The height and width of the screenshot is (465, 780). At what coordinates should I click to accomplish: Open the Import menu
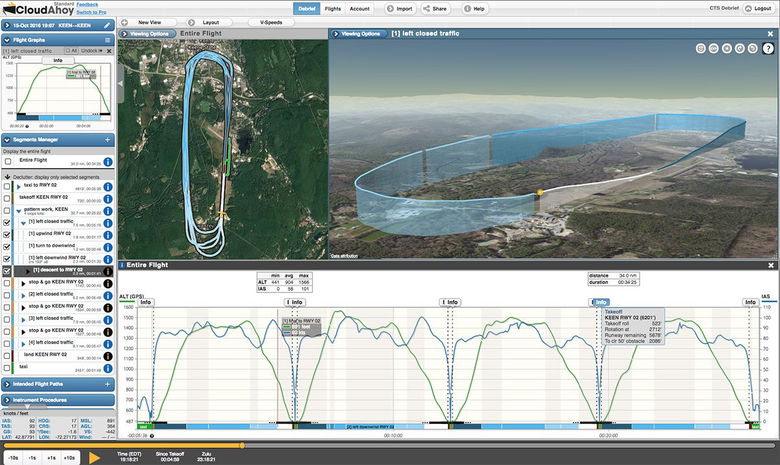(x=400, y=8)
